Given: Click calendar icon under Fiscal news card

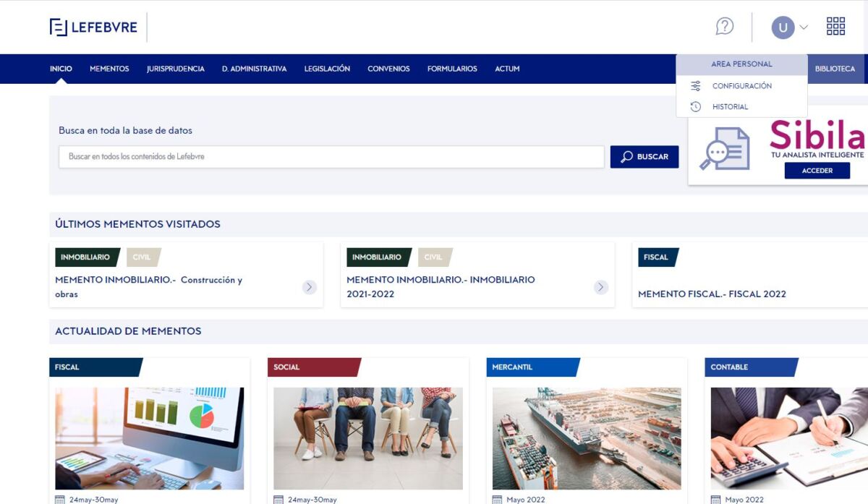Looking at the screenshot, I should point(60,499).
